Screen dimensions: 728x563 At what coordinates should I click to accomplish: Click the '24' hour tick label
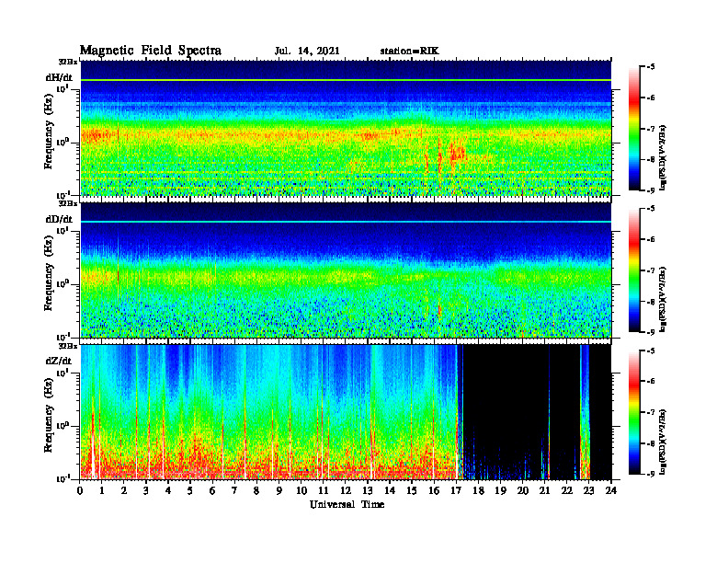coord(611,491)
